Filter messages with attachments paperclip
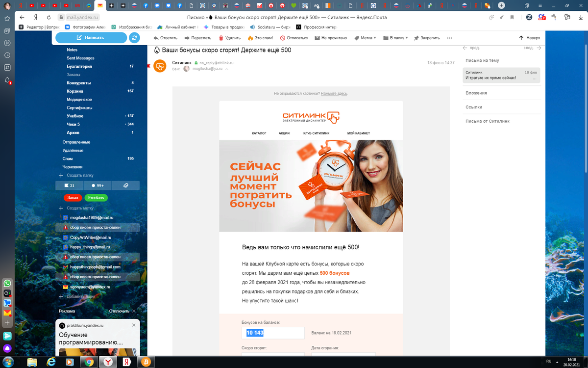This screenshot has width=588, height=368. (126, 185)
